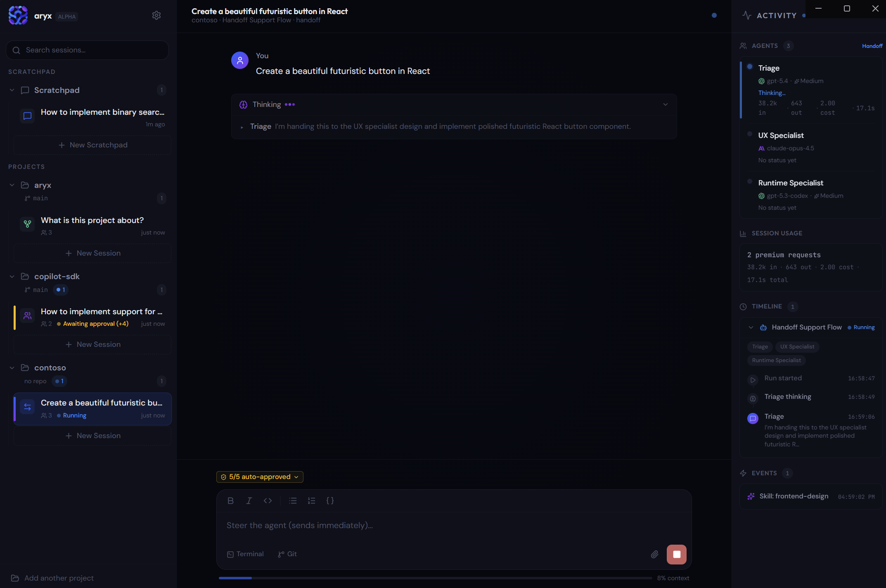Stop the running agent with the red button
The width and height of the screenshot is (886, 588).
tap(676, 554)
